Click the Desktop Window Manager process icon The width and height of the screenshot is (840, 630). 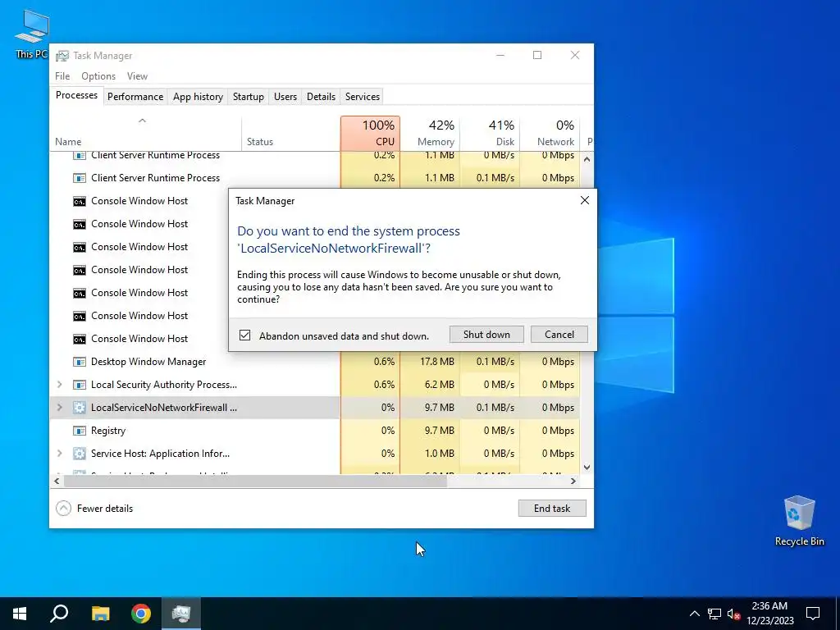click(80, 362)
